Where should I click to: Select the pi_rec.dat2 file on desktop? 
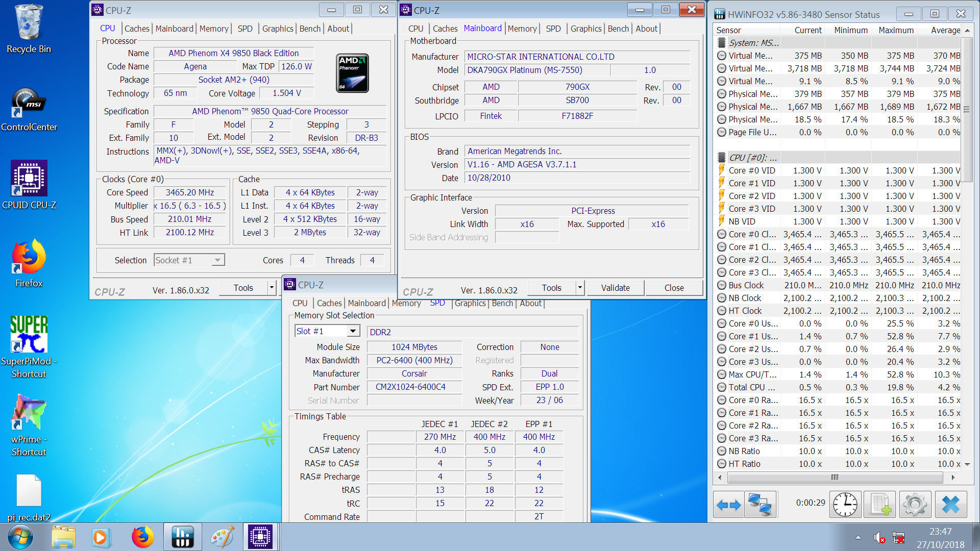pyautogui.click(x=29, y=498)
